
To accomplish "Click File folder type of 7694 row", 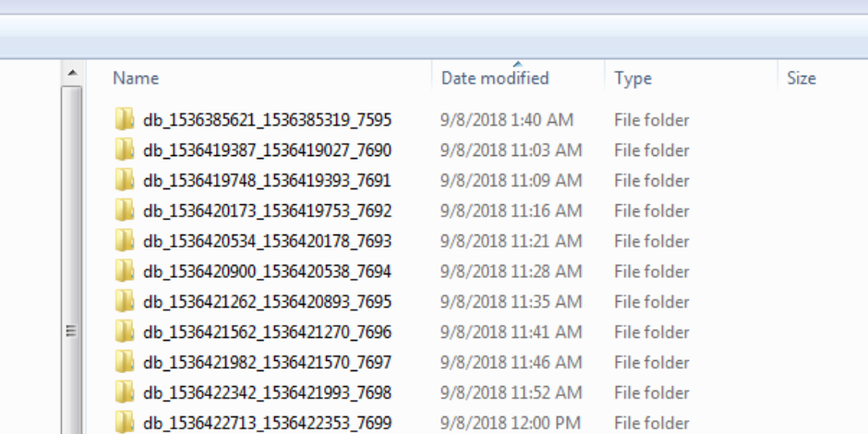I will pos(652,271).
